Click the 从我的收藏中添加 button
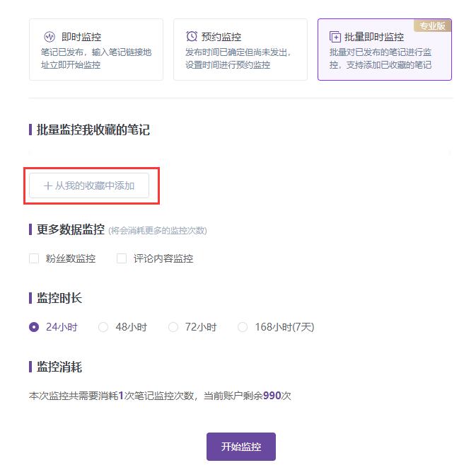Screen dimensions: 476x475 click(89, 185)
